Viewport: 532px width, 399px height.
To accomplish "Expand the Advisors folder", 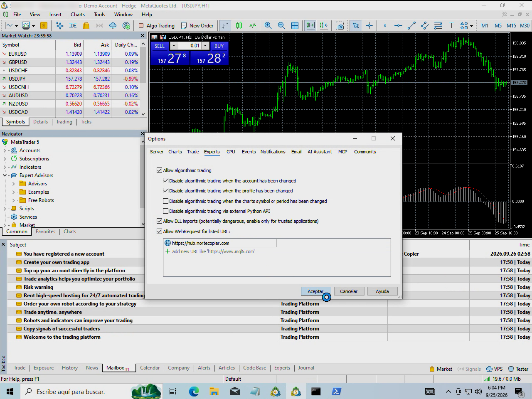I will 13,184.
